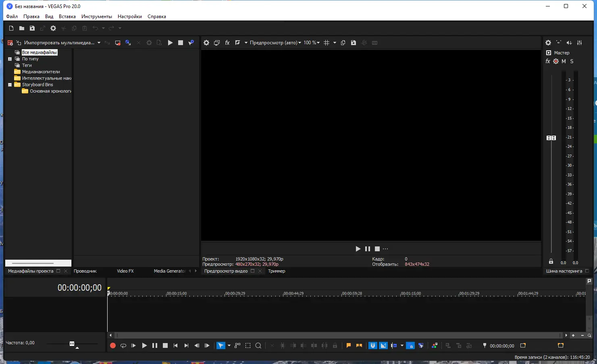Image resolution: width=597 pixels, height=364 pixels.
Task: Save preview snapshot to file
Action: 354,42
